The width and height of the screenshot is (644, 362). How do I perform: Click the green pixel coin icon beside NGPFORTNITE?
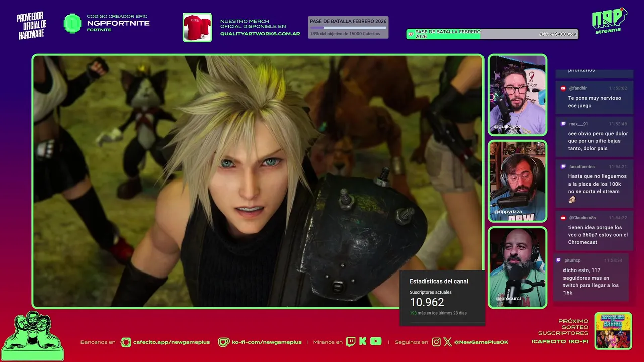(72, 23)
